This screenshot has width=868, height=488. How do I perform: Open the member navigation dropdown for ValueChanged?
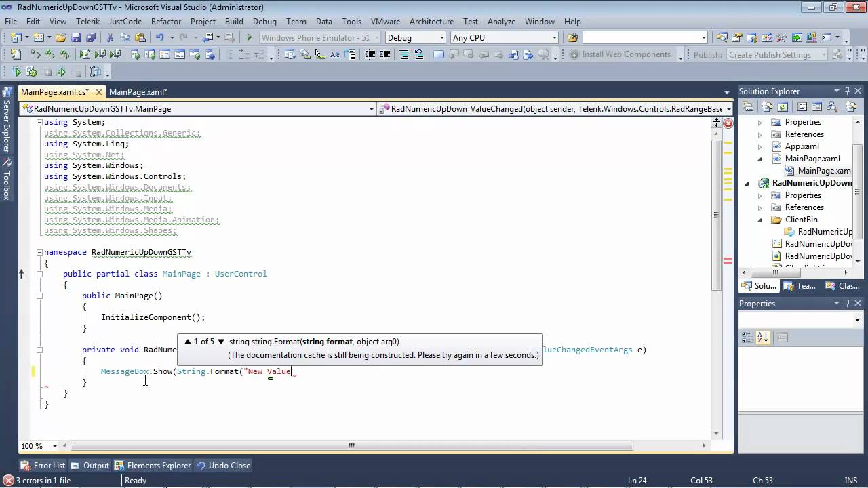(728, 108)
